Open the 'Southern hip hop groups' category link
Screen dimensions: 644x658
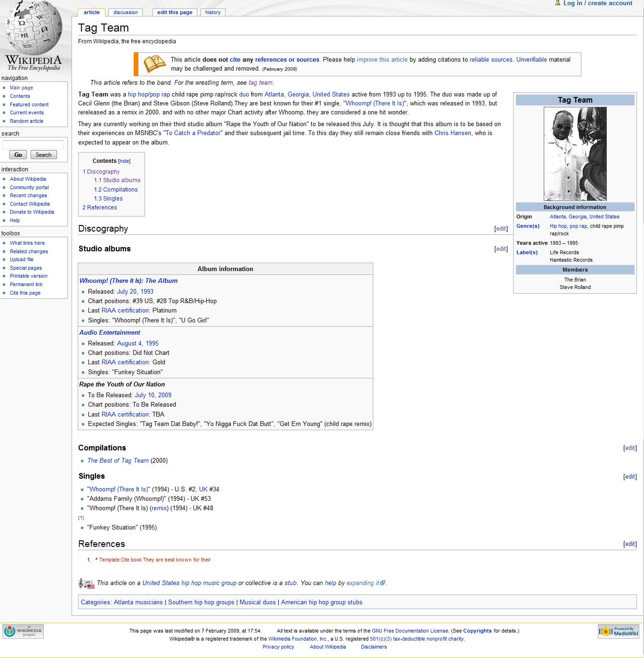(201, 602)
